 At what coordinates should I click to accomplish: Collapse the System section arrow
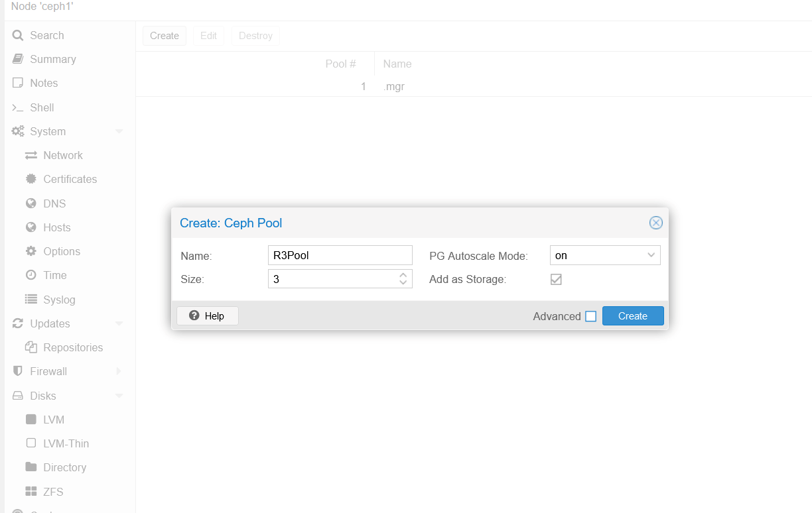(119, 132)
